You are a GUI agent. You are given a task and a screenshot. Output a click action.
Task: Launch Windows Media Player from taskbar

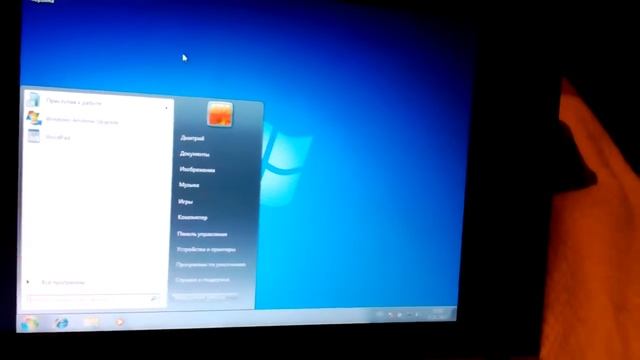[x=119, y=322]
